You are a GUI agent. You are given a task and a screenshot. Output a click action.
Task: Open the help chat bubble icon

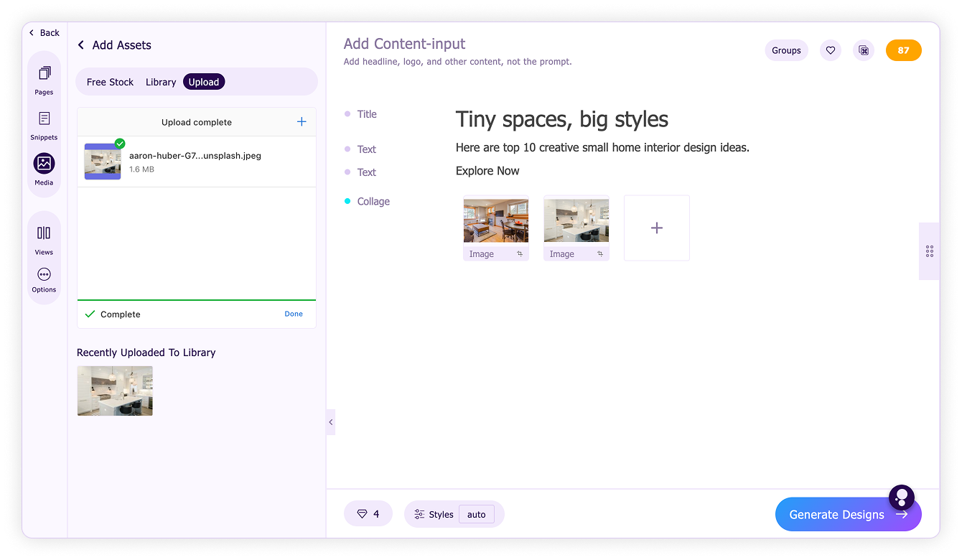click(x=902, y=497)
